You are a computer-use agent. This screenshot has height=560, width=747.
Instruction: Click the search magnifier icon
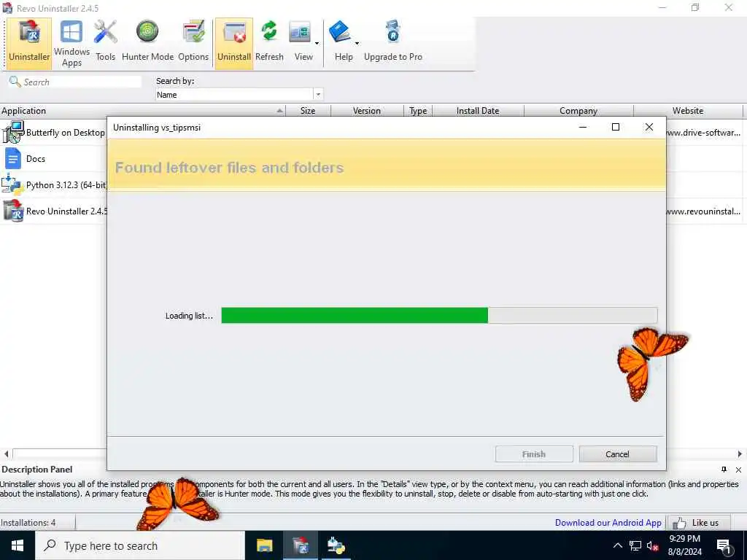15,82
